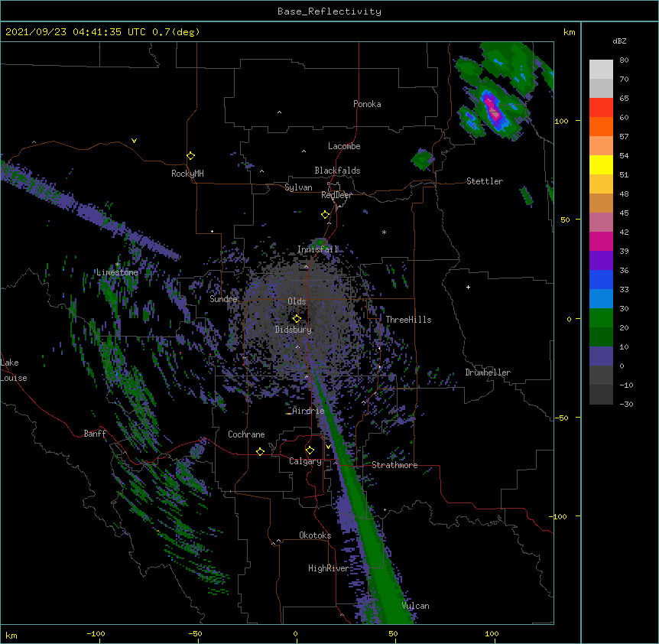Select the mauve 45 dBZ legend swatch
This screenshot has width=659, height=644.
[x=601, y=223]
